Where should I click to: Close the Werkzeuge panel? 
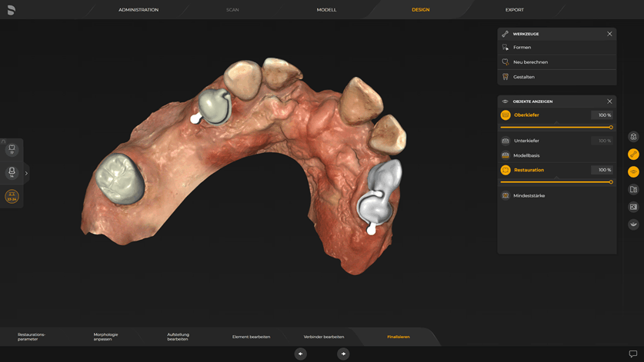coord(609,34)
